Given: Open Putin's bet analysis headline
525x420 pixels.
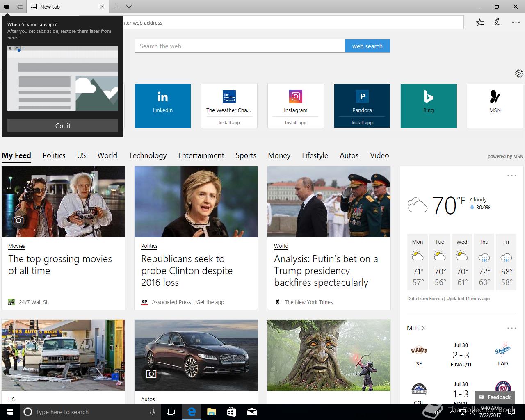Looking at the screenshot, I should coord(326,271).
